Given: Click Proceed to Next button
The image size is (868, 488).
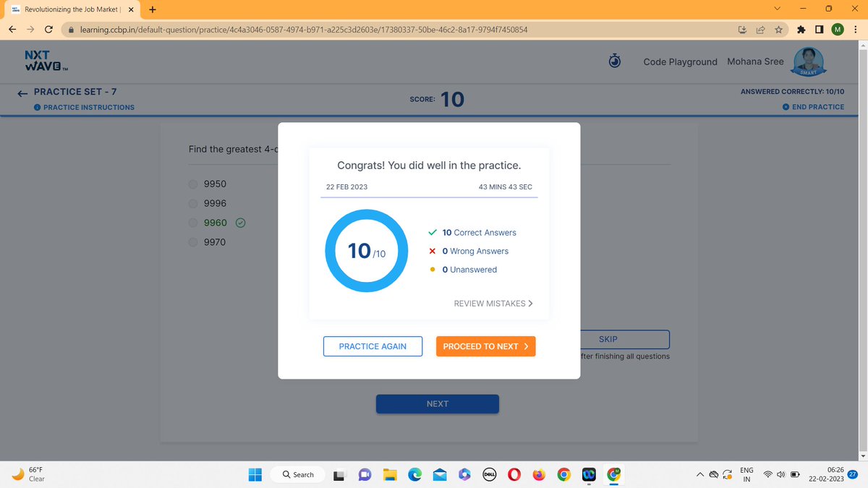Looking at the screenshot, I should [x=485, y=346].
